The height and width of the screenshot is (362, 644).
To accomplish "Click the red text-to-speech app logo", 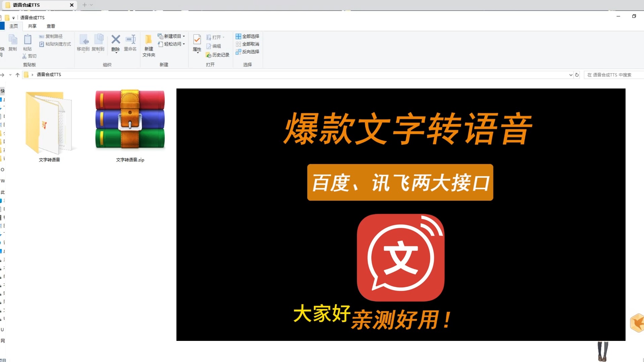I will coord(401,257).
